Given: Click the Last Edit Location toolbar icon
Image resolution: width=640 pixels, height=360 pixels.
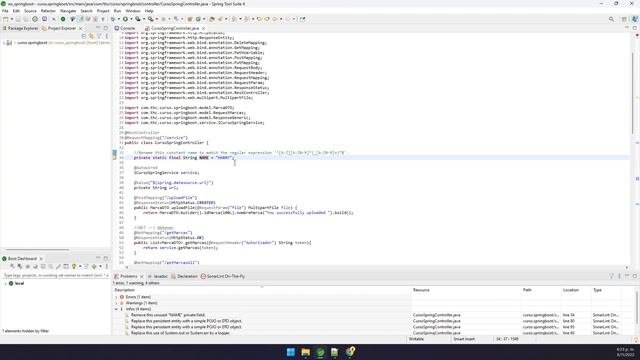Looking at the screenshot, I should click(259, 19).
